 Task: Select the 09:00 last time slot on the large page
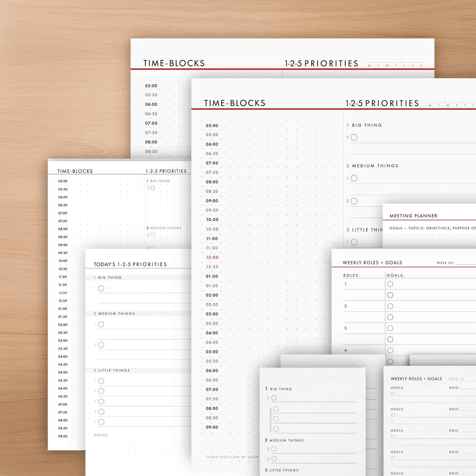pyautogui.click(x=212, y=427)
